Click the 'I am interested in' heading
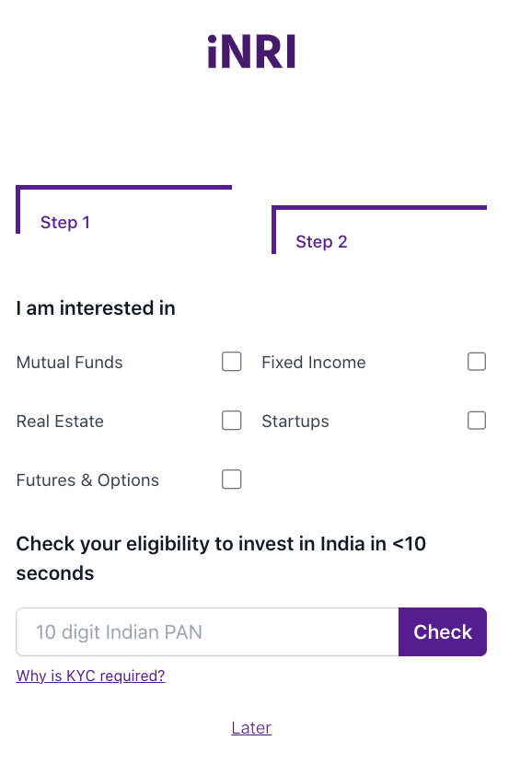This screenshot has height=775, width=532. 95,308
